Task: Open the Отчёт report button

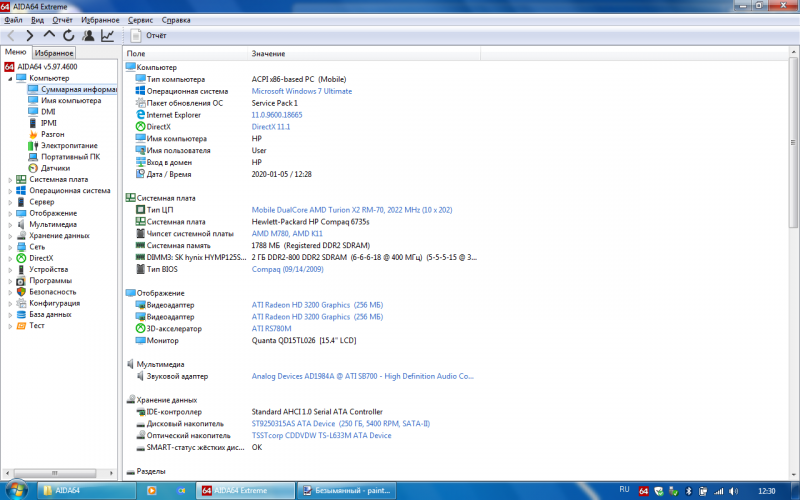Action: pos(148,35)
